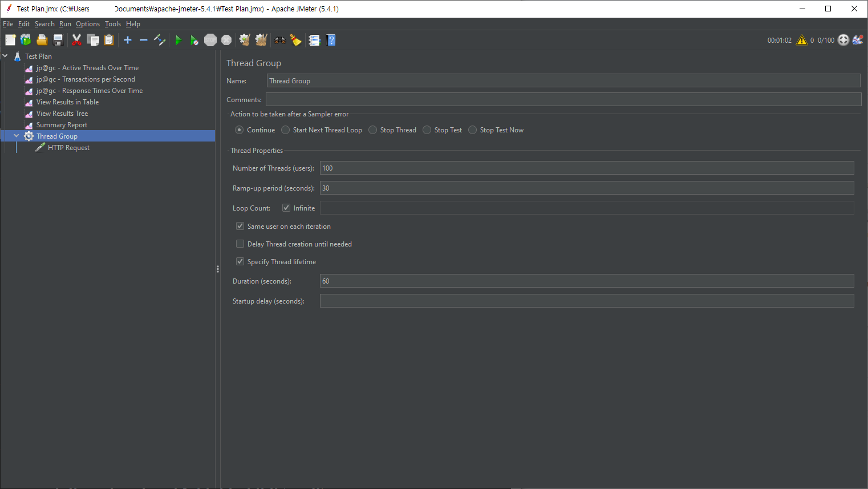Viewport: 868px width, 489px height.
Task: Toggle Specify Thread lifetime checkbox
Action: click(x=240, y=261)
